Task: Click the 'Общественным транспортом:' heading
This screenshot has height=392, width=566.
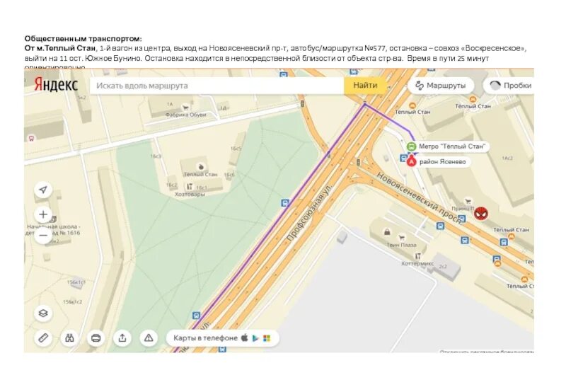Action: [83, 39]
